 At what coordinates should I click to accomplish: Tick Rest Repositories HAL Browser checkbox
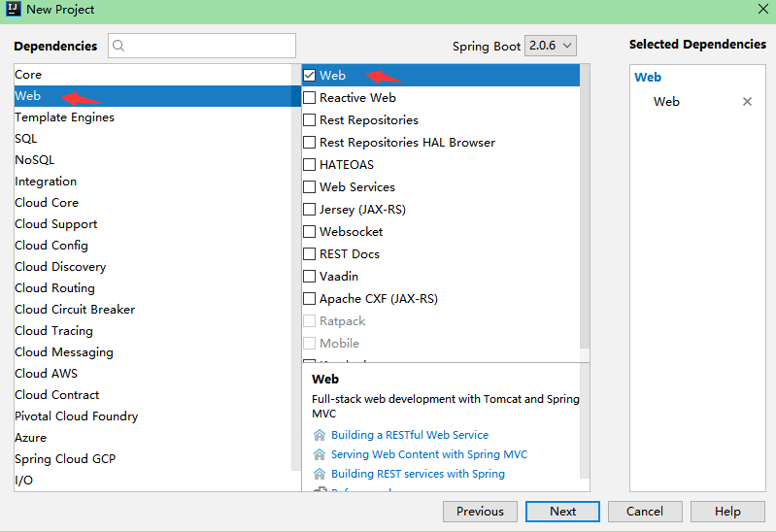coord(309,142)
